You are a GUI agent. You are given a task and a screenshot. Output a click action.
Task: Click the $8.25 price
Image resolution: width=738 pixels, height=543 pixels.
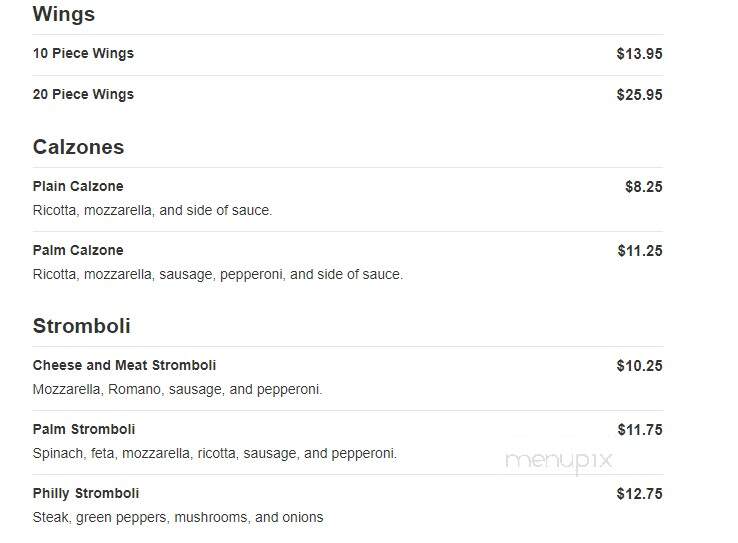pyautogui.click(x=643, y=187)
